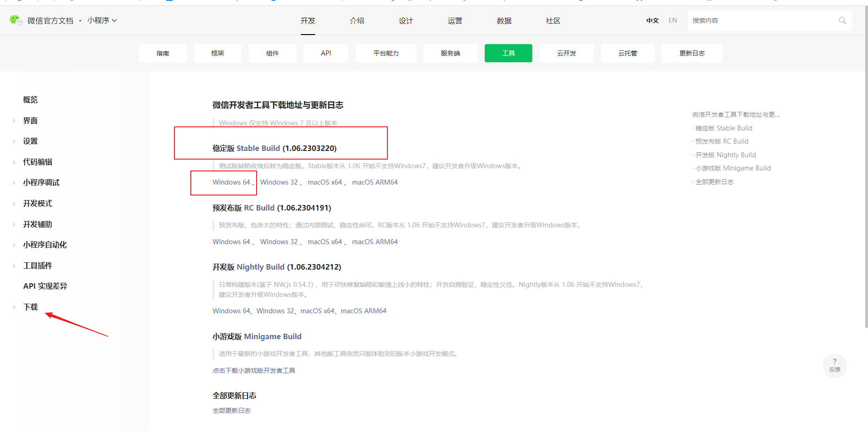Viewport: 868px width, 431px height.
Task: Download Nightly Build Windows 32
Action: [x=275, y=311]
